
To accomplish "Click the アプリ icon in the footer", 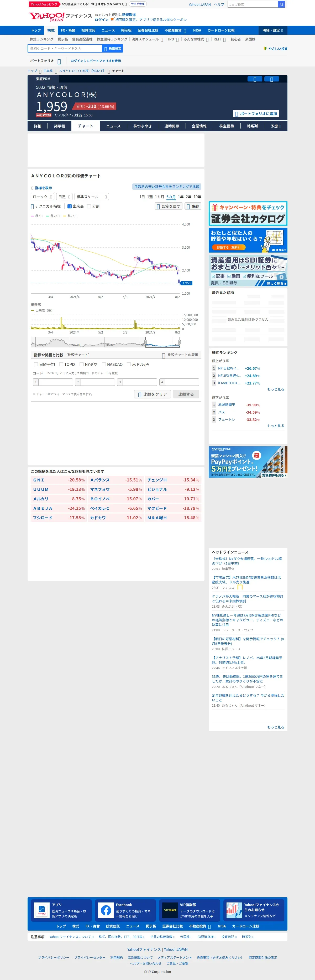I will point(42,910).
